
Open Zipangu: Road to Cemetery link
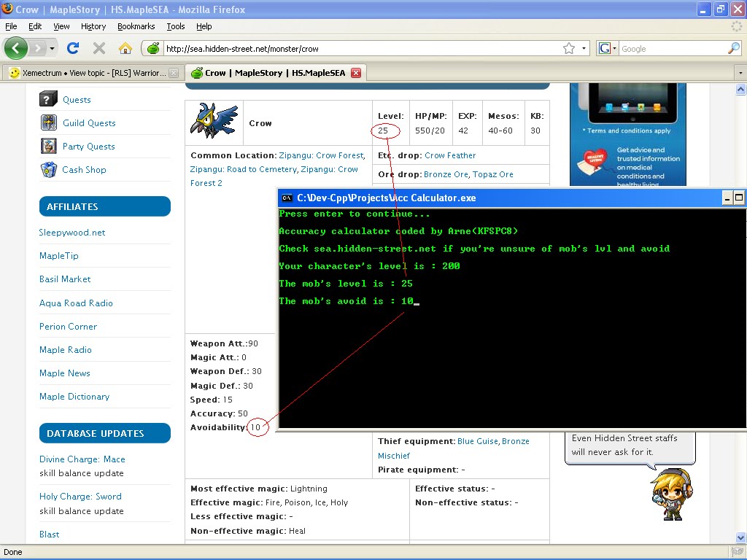(x=244, y=169)
